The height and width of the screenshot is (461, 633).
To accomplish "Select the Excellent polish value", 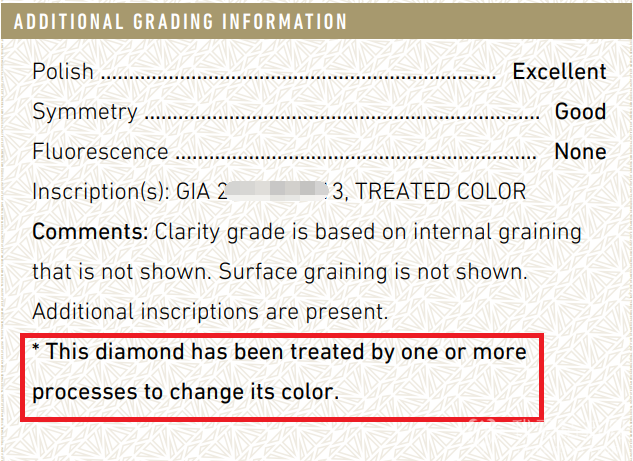I will pos(559,72).
